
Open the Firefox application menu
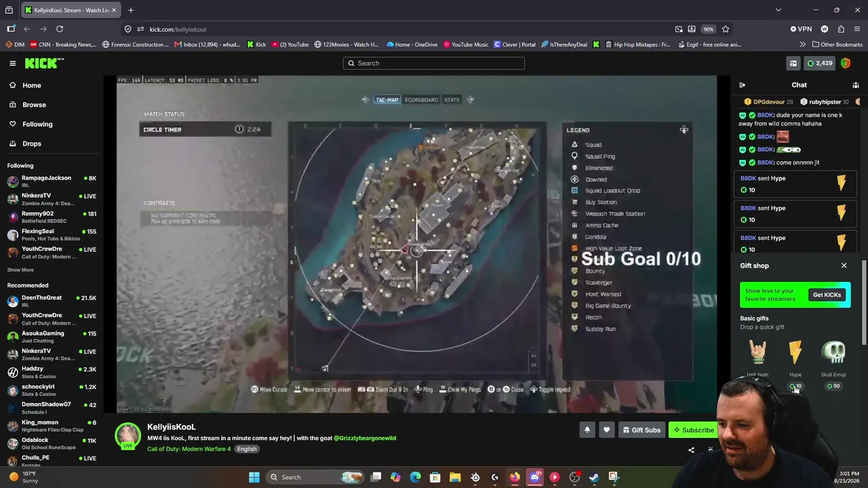pyautogui.click(x=857, y=29)
